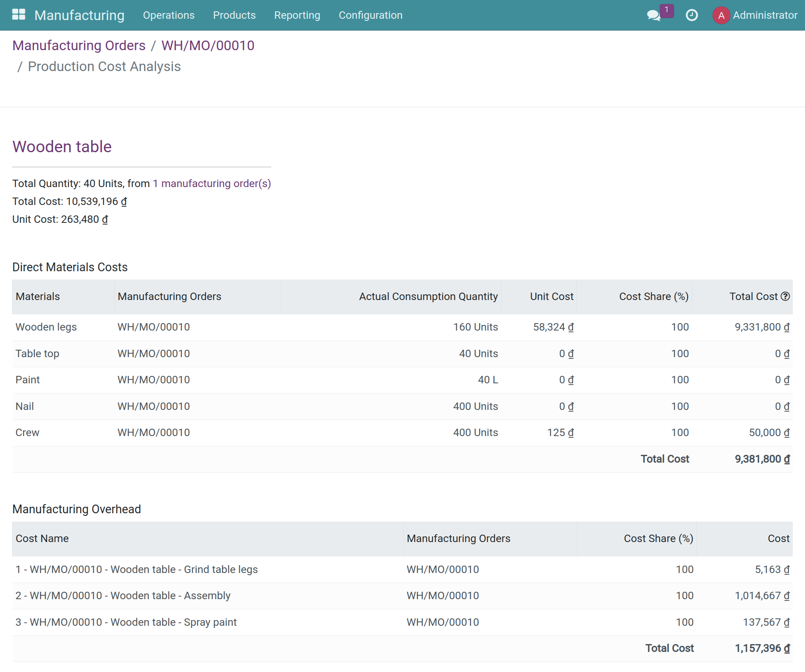Click the Administrator avatar icon
Image resolution: width=805 pixels, height=672 pixels.
click(721, 15)
